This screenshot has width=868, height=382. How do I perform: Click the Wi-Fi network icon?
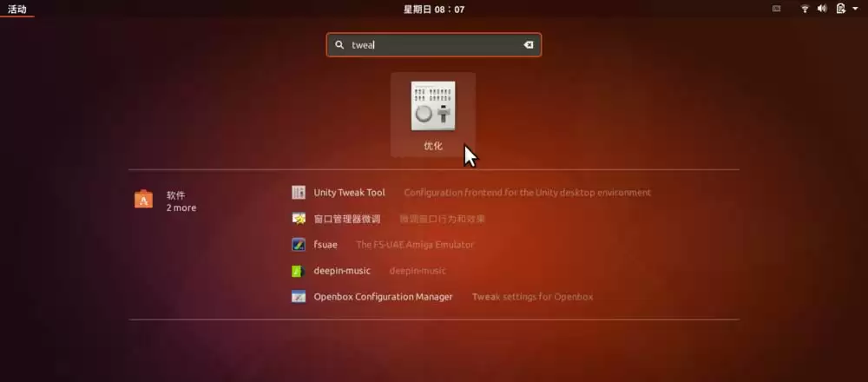(x=805, y=9)
